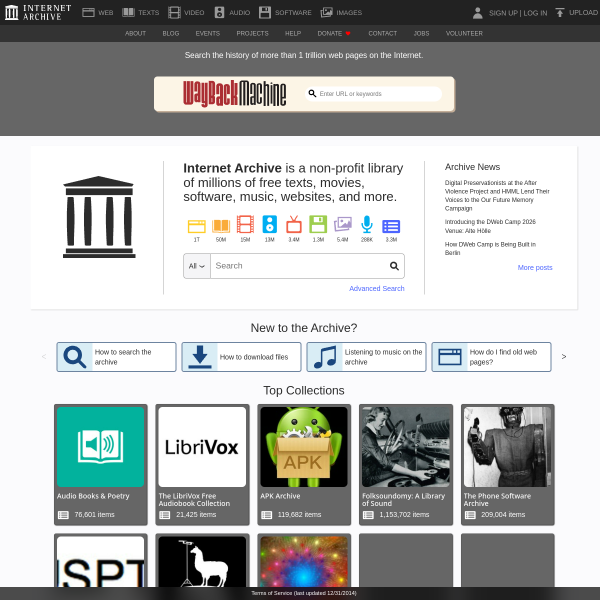This screenshot has width=600, height=600.
Task: Open the LibriVox Free Audiobook Collection
Action: click(x=202, y=465)
